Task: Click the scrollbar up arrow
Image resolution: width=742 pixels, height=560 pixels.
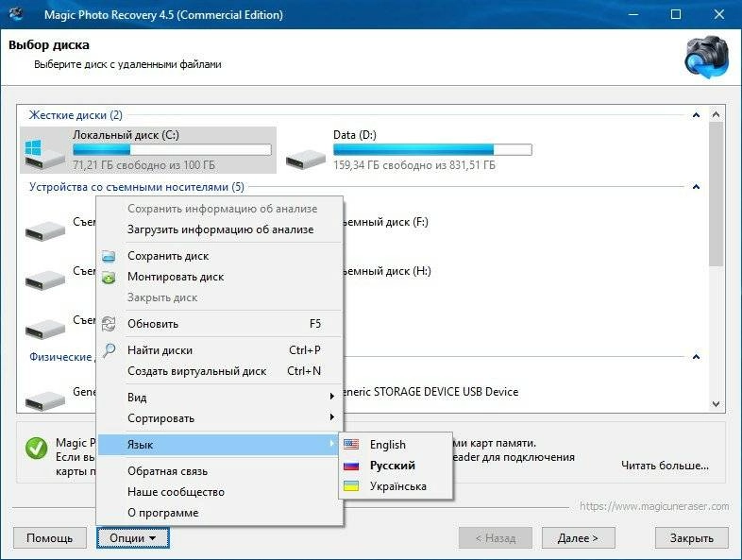Action: pyautogui.click(x=716, y=114)
